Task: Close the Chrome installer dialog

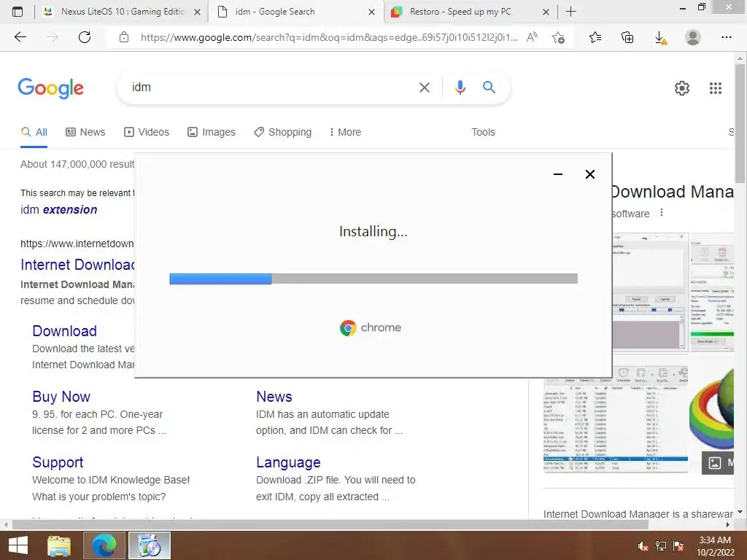Action: pos(589,174)
